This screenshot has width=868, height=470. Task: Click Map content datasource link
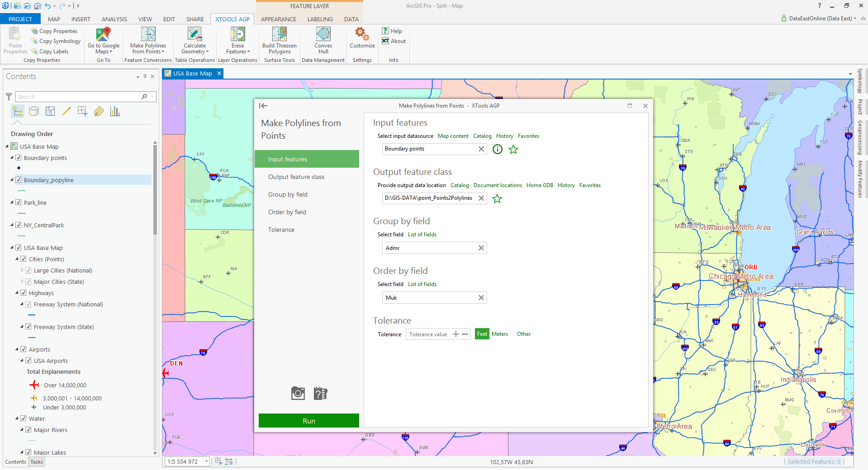pos(453,136)
